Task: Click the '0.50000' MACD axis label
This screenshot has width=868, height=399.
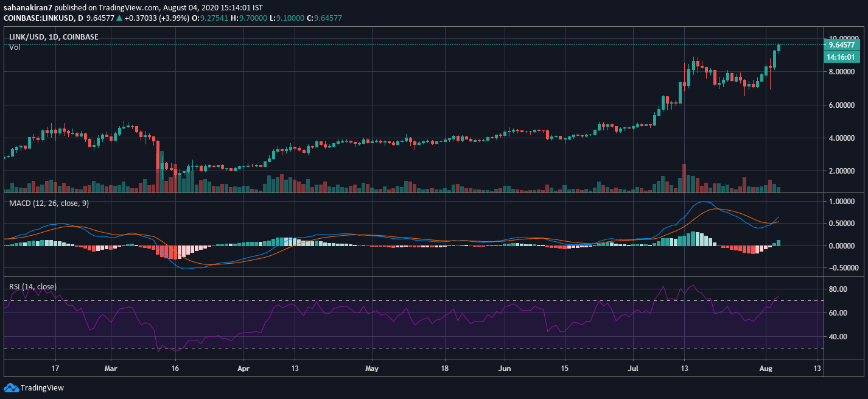Action: pyautogui.click(x=842, y=224)
